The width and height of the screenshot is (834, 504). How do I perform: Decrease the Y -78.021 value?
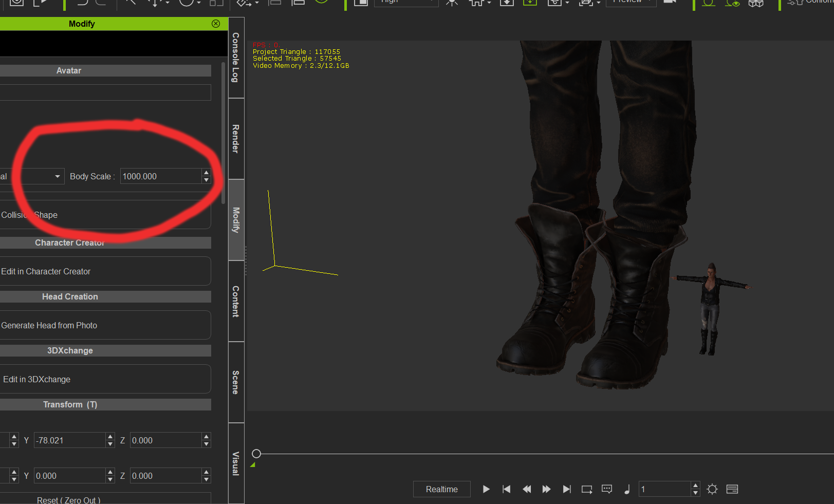pyautogui.click(x=110, y=444)
